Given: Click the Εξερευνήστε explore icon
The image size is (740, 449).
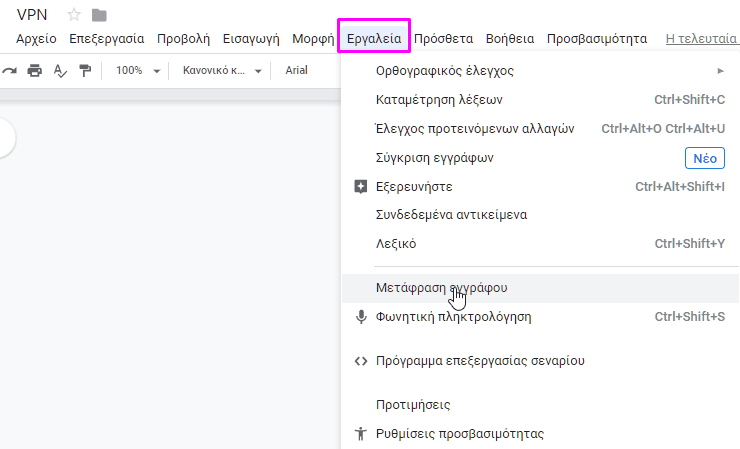Looking at the screenshot, I should click(361, 186).
